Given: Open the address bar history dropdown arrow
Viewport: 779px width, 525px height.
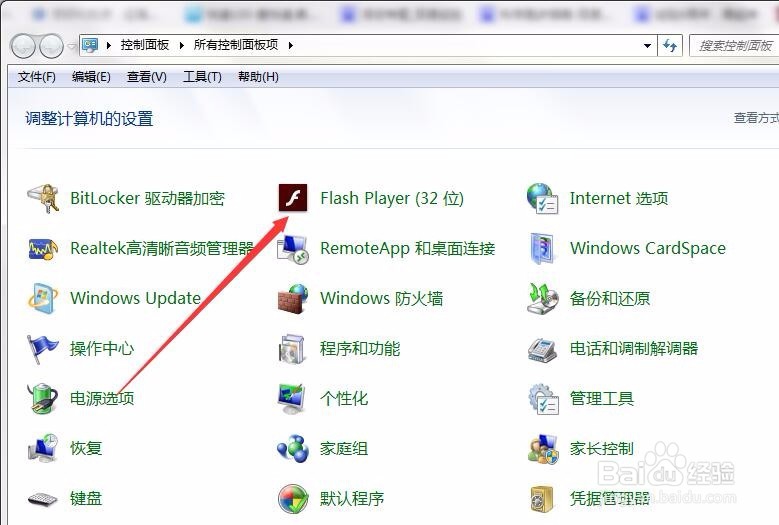Looking at the screenshot, I should (x=647, y=46).
